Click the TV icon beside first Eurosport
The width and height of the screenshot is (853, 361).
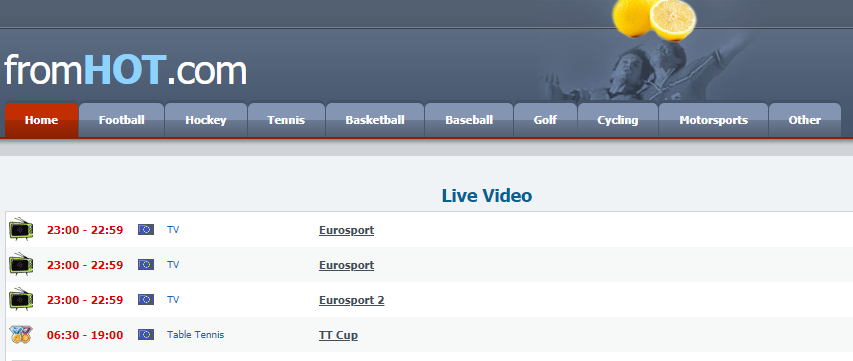pyautogui.click(x=21, y=229)
